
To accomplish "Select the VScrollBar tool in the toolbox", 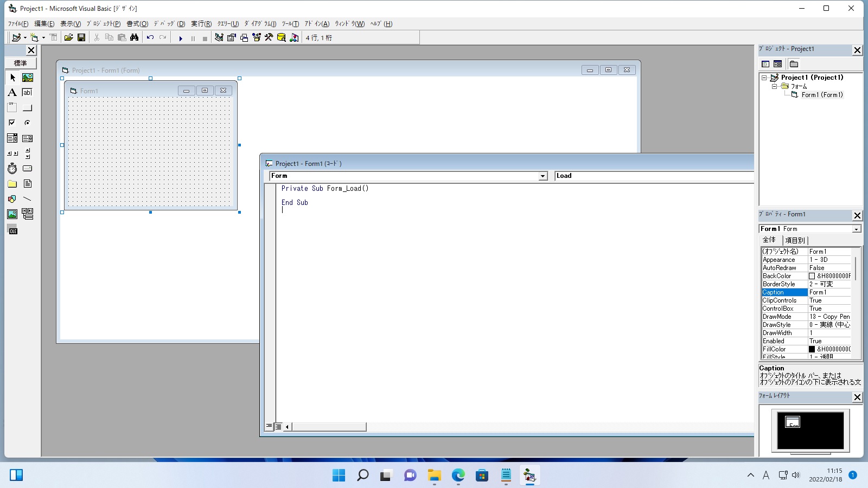I will [x=28, y=153].
